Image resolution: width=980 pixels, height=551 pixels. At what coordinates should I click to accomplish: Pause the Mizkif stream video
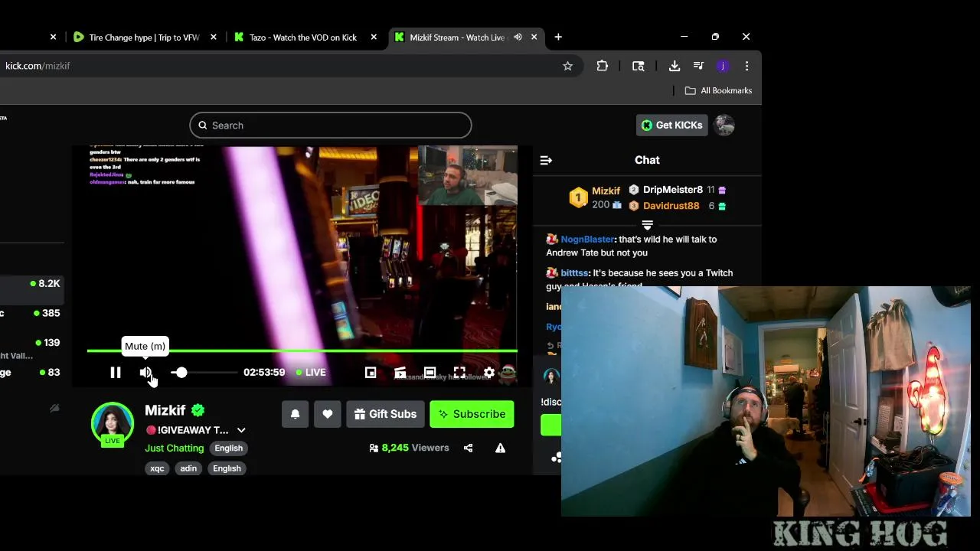click(x=116, y=373)
